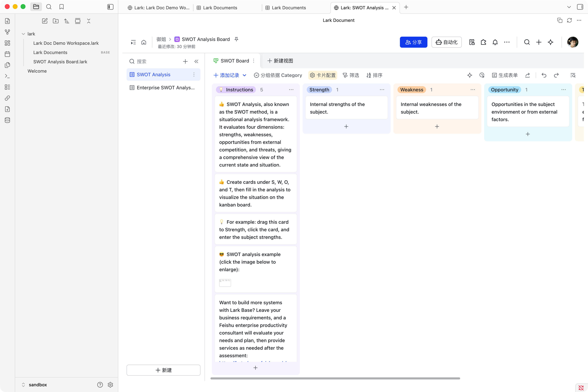Screen dimensions: 588x392
Task: Close the Lark SWOT Analysis tab
Action: [x=394, y=8]
